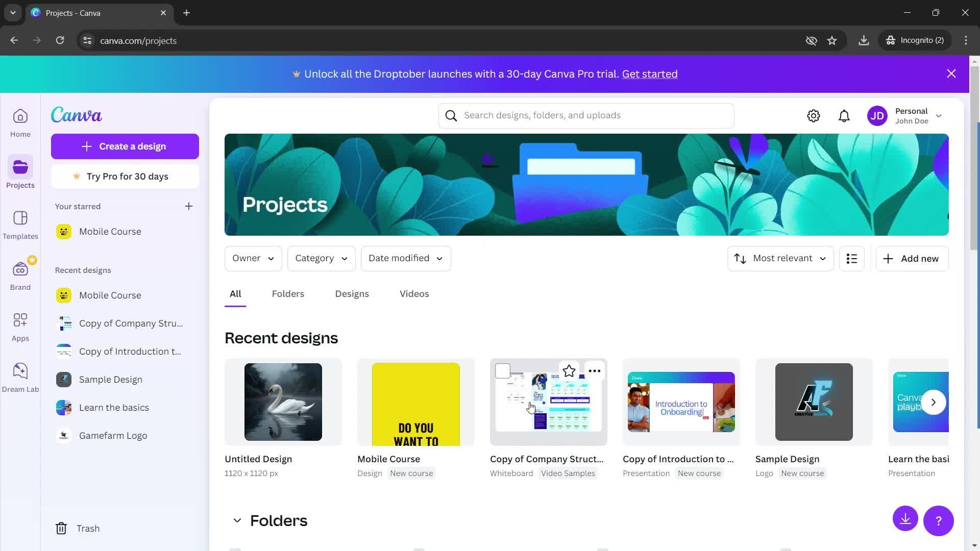Click Mobile Course thumbnail
Viewport: 980px width, 551px height.
tap(415, 402)
